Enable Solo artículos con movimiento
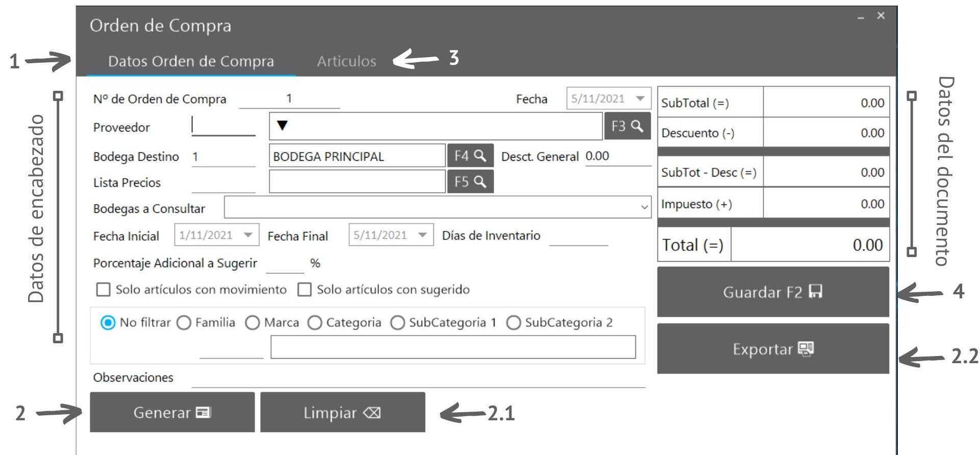This screenshot has height=455, width=980. pyautogui.click(x=104, y=290)
